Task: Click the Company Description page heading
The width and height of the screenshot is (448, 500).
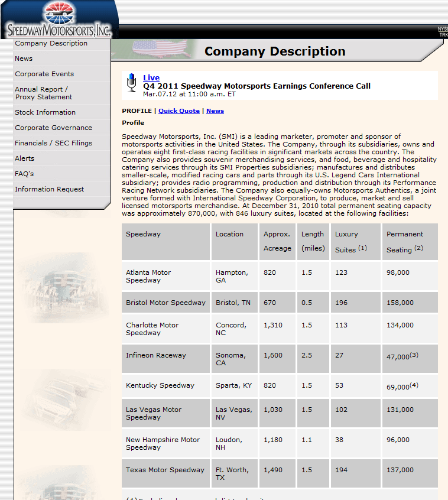Action: point(275,51)
